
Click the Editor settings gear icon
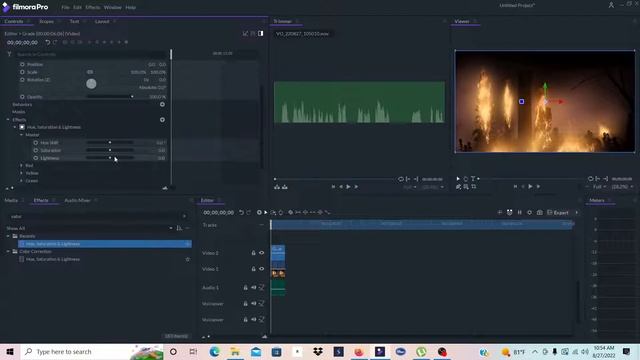tap(529, 212)
